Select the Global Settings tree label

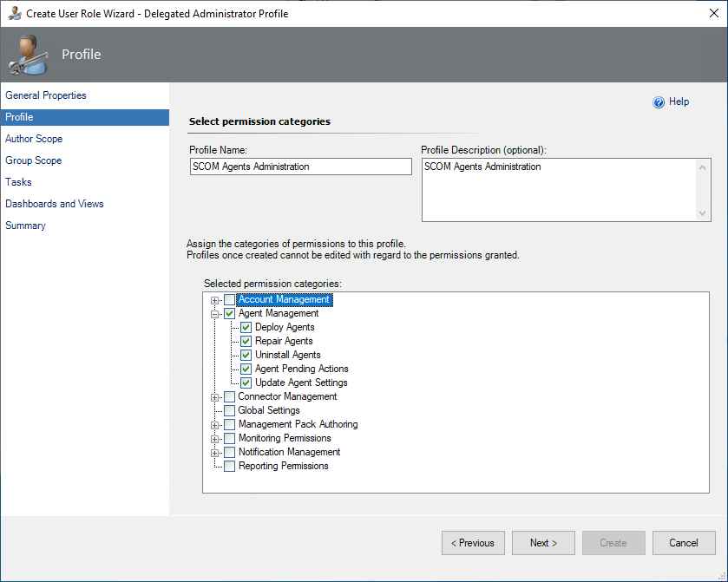(x=269, y=411)
